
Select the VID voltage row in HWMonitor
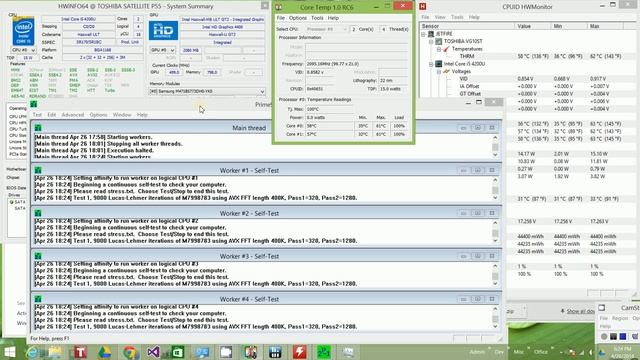529,79
